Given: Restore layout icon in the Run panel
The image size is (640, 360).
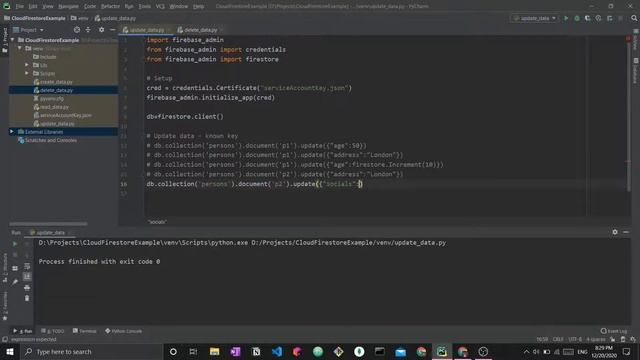Looking at the screenshot, I should (x=15, y=269).
